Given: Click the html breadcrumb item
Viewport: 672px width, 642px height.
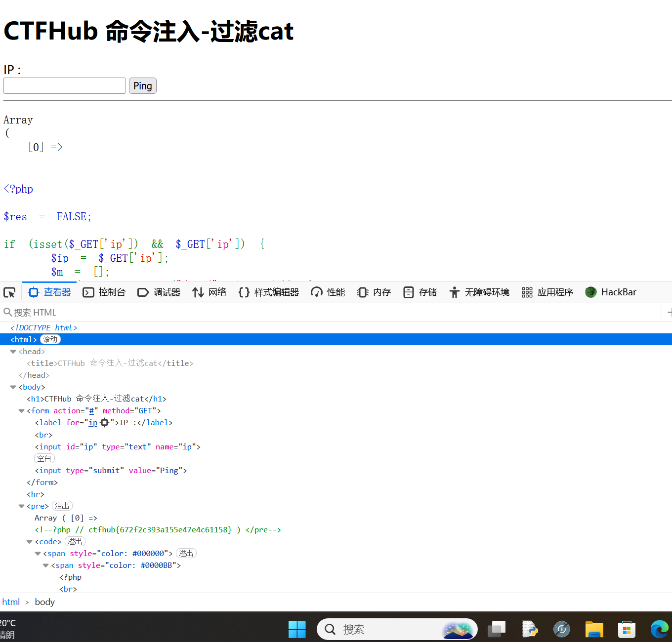Looking at the screenshot, I should coord(11,602).
